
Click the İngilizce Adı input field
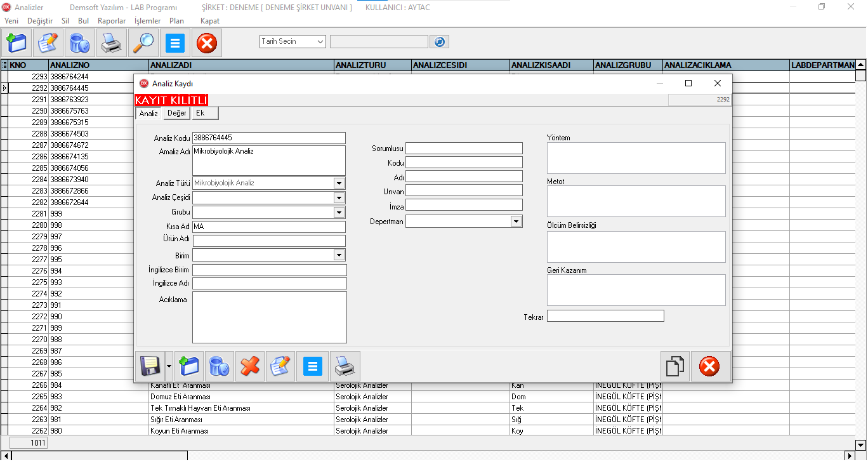tap(270, 283)
